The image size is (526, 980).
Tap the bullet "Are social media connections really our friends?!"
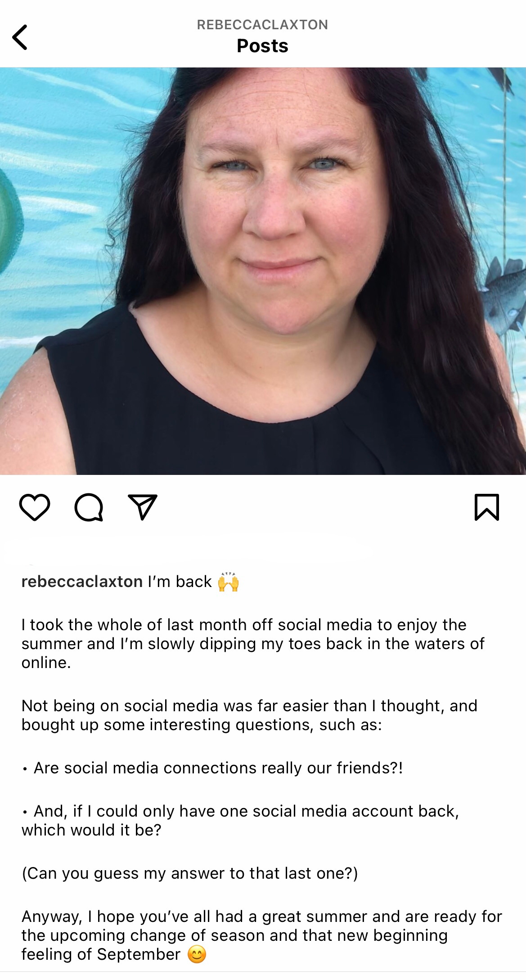coord(212,768)
